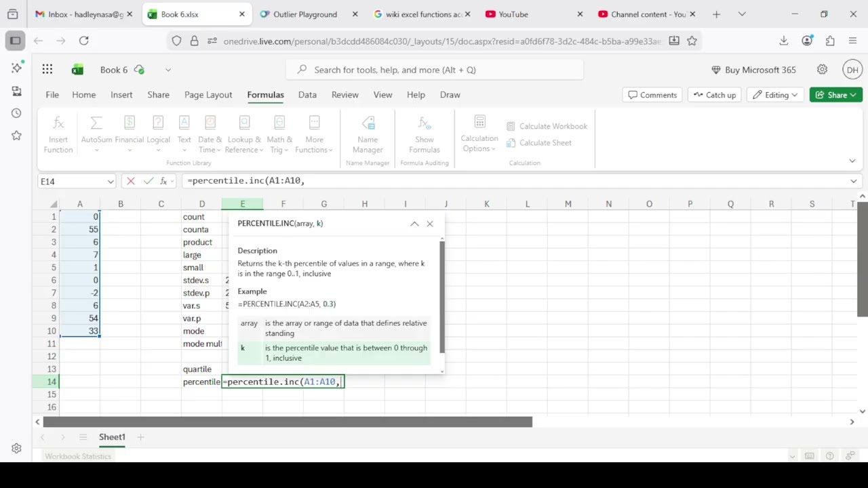This screenshot has height=488, width=868.
Task: Collapse the ribbon with the chevron
Action: [x=852, y=161]
